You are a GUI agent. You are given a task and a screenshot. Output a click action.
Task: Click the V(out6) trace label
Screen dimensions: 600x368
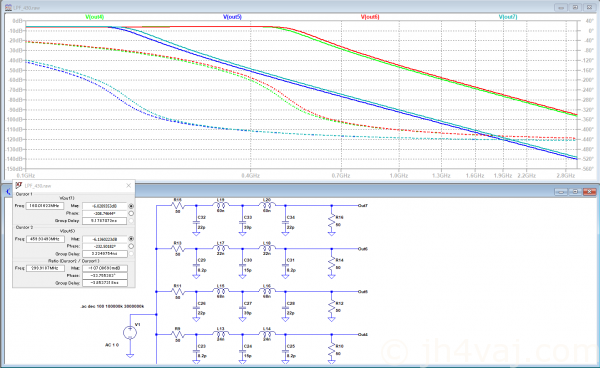370,17
